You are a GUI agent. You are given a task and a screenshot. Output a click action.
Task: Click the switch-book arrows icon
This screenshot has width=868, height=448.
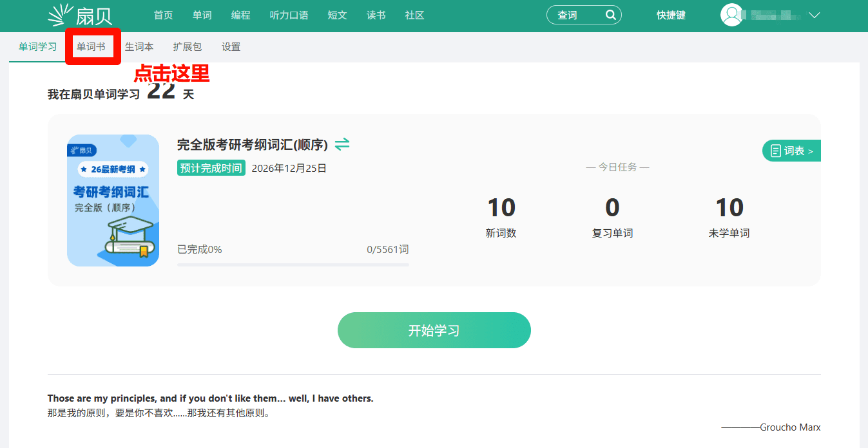pyautogui.click(x=342, y=144)
